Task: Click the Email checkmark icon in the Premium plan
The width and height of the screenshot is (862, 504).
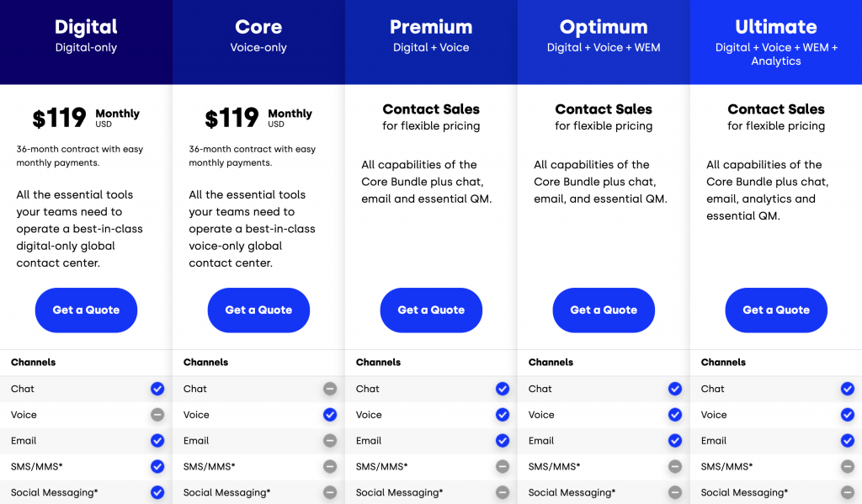Action: [x=503, y=441]
